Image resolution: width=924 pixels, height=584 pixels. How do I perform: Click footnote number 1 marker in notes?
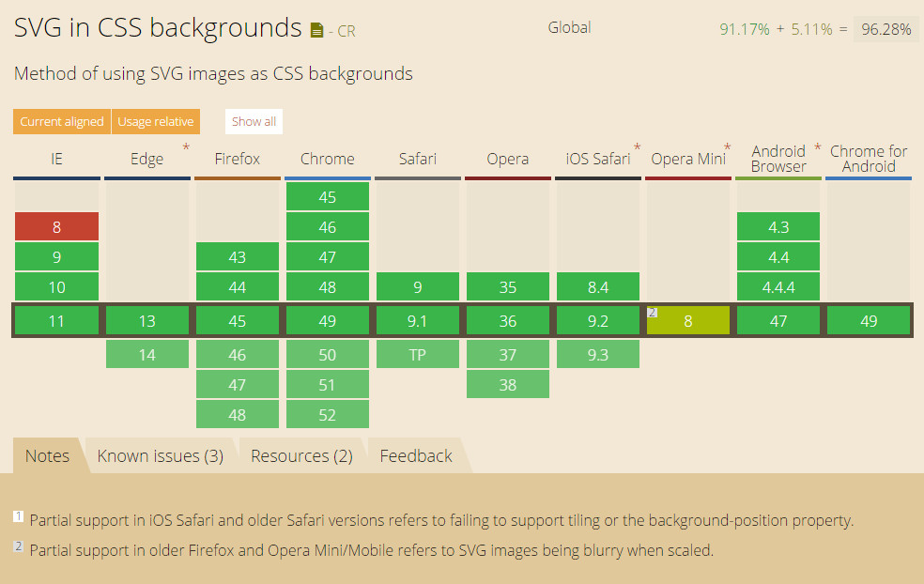[x=18, y=516]
